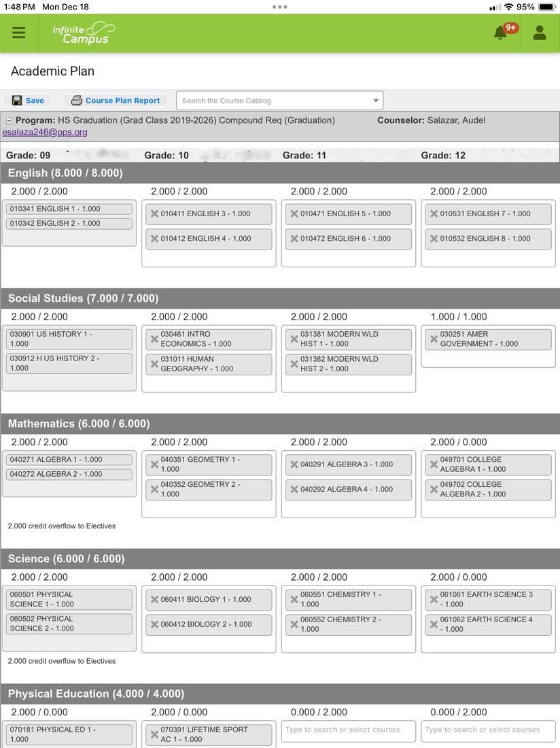Remove 040351 GEOMETRY 1 course
Viewport: 560px width, 748px height.
pos(154,464)
